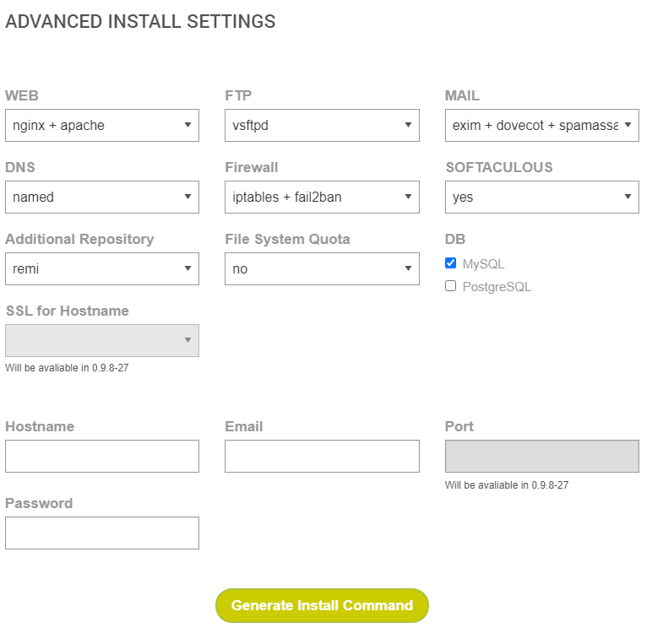The height and width of the screenshot is (644, 652).
Task: Focus the Password input field
Action: [101, 533]
